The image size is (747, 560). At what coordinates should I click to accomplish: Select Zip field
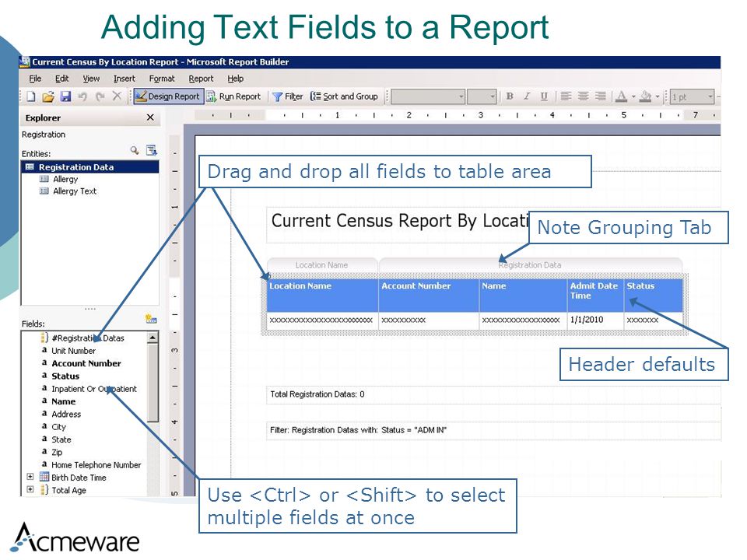coord(57,452)
